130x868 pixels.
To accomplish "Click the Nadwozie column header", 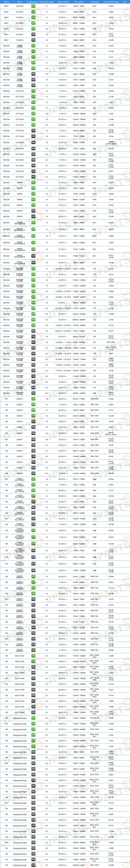I will [x=95, y=2].
